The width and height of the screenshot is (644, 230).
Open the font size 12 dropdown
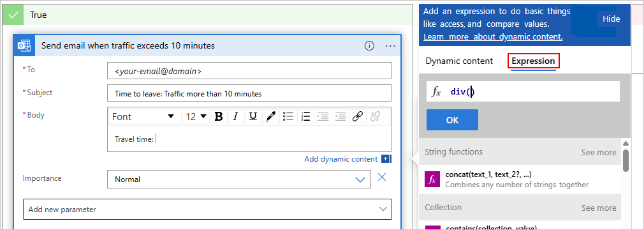pos(196,117)
